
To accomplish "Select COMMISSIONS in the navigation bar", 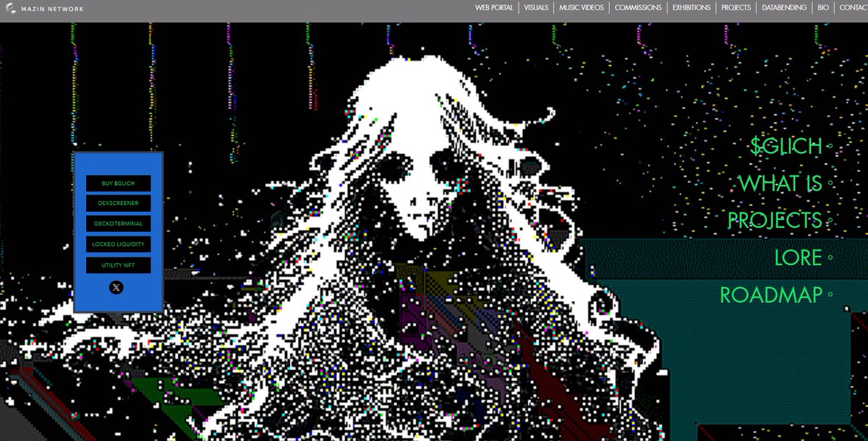I will coord(638,8).
